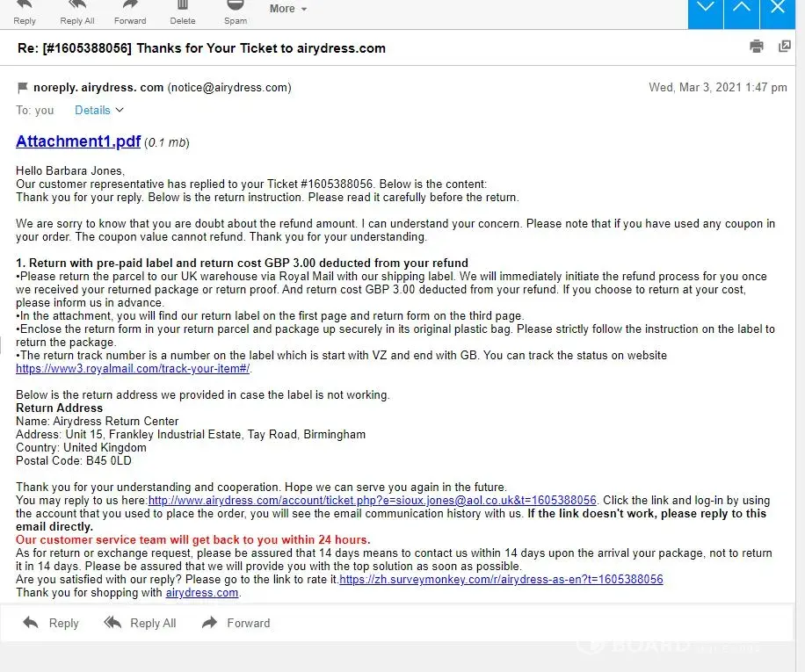This screenshot has height=672, width=805.
Task: Mark the email as Spam
Action: pos(236,11)
